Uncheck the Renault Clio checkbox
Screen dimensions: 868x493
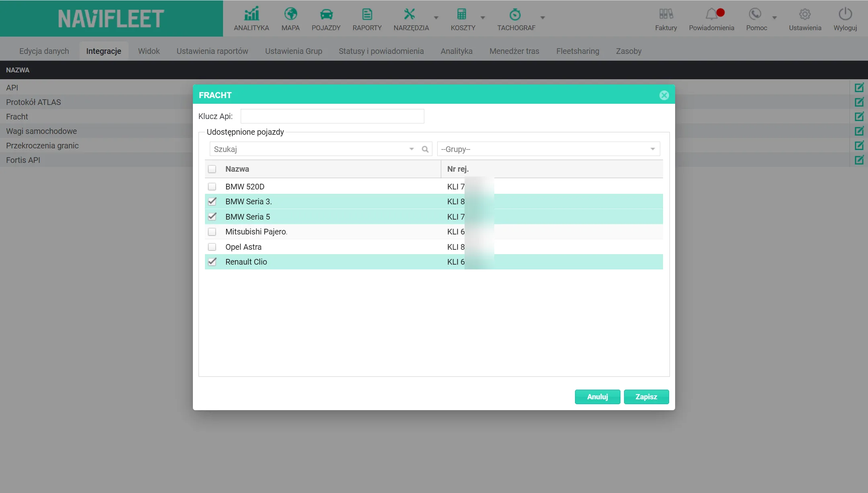click(x=212, y=262)
